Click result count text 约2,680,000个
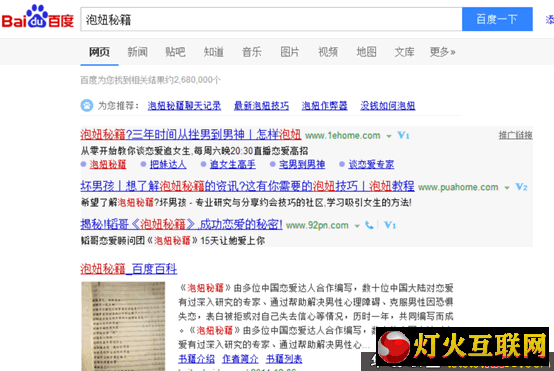Image resolution: width=554 pixels, height=371 pixels. [x=194, y=80]
